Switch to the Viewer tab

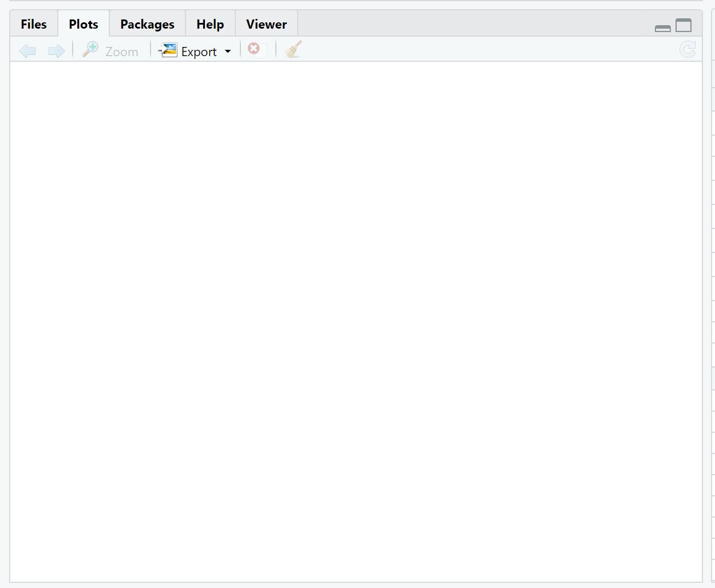click(266, 24)
